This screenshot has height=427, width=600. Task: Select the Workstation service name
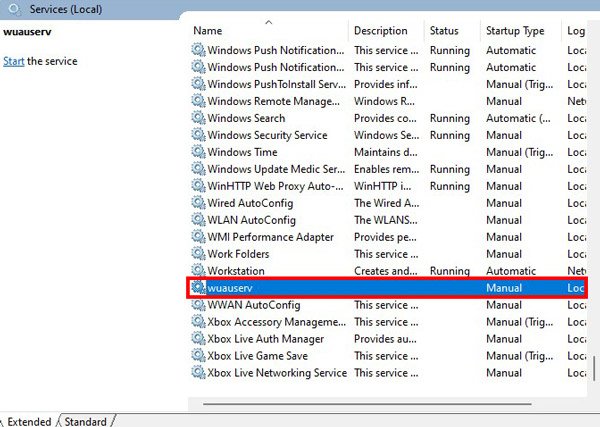[x=236, y=271]
